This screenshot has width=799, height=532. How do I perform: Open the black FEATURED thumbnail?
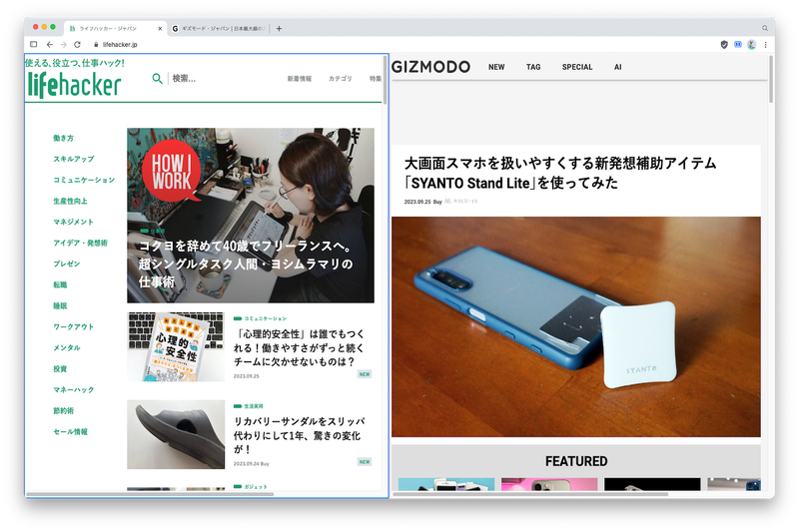click(x=652, y=484)
